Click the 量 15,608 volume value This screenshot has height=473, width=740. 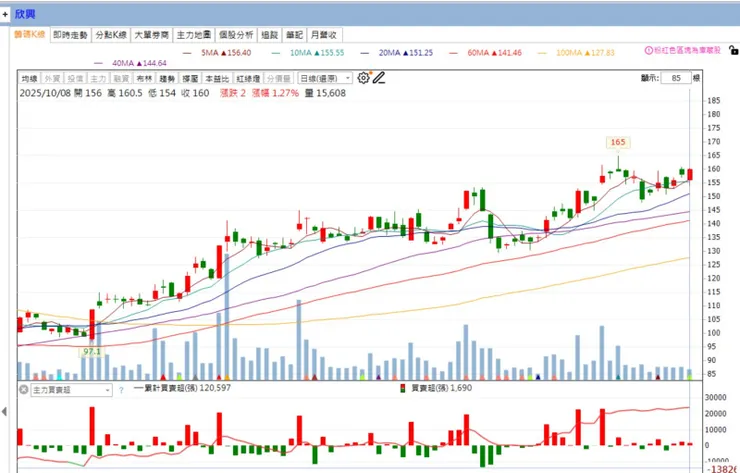pos(325,93)
